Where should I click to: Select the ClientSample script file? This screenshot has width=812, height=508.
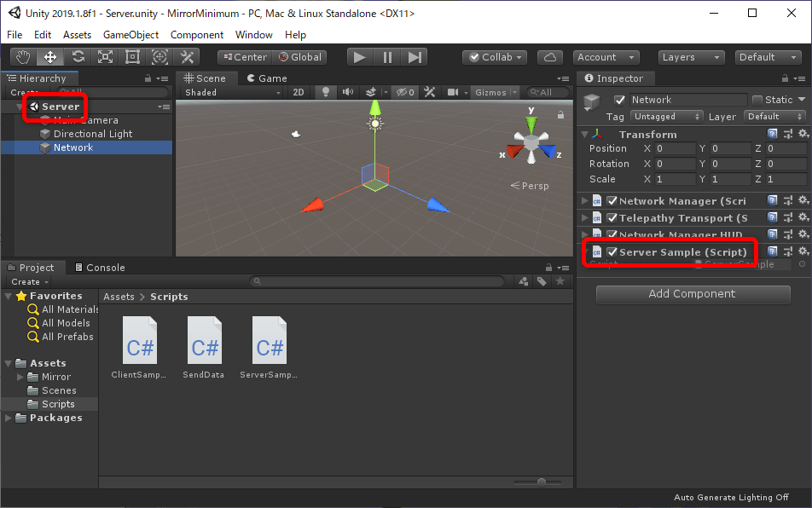coord(139,348)
